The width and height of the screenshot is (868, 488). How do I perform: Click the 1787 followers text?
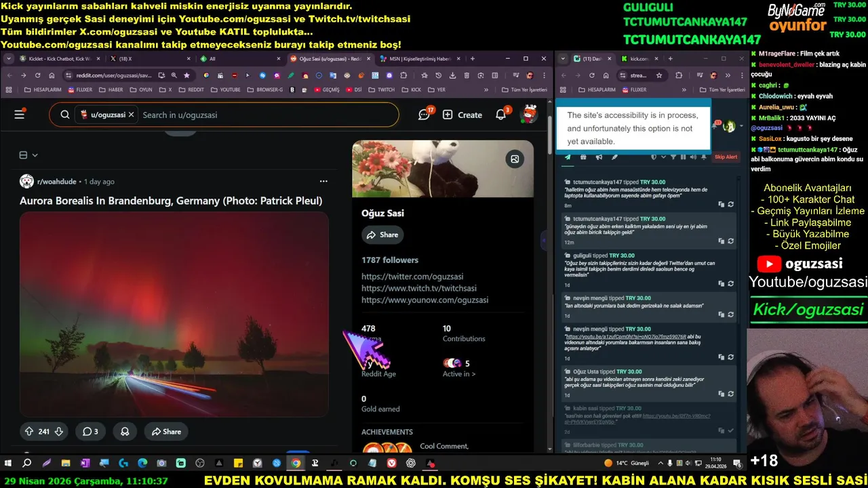point(390,260)
